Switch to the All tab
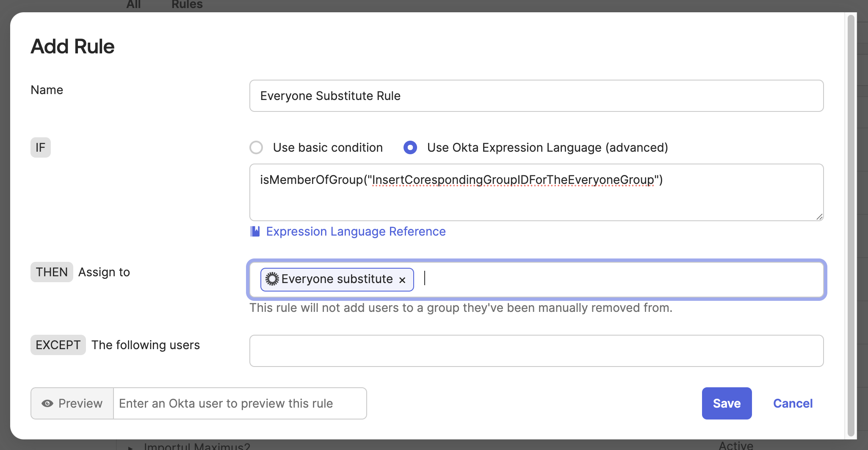This screenshot has height=450, width=868. (133, 5)
